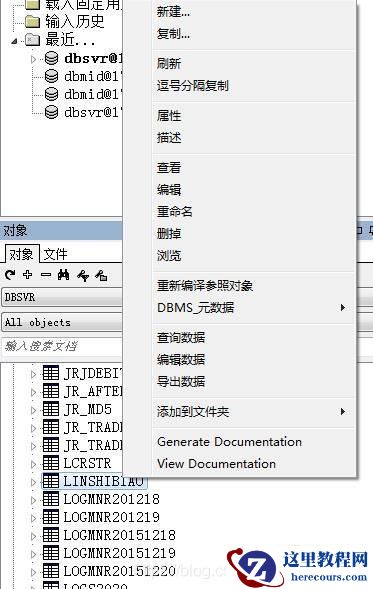Image resolution: width=373 pixels, height=589 pixels.
Task: Click table icon of LOGMNR201219
Action: tap(51, 517)
